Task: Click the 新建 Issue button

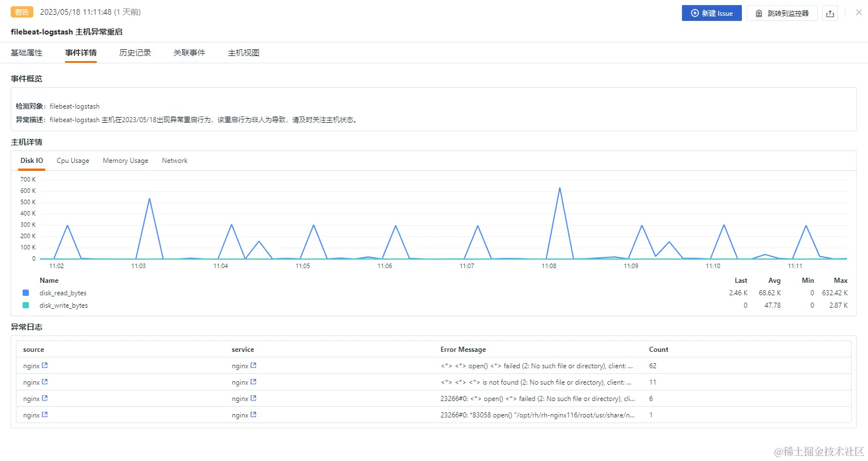Action: pos(711,13)
